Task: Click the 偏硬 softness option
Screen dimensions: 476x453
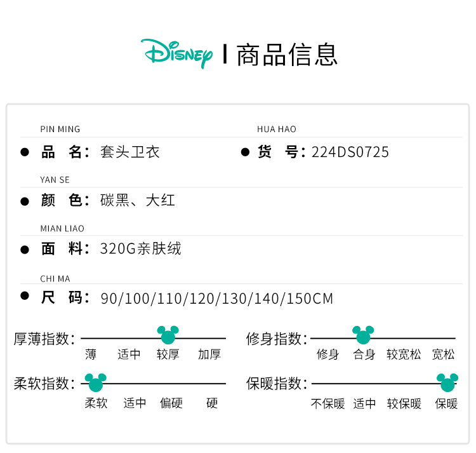Action: click(171, 403)
